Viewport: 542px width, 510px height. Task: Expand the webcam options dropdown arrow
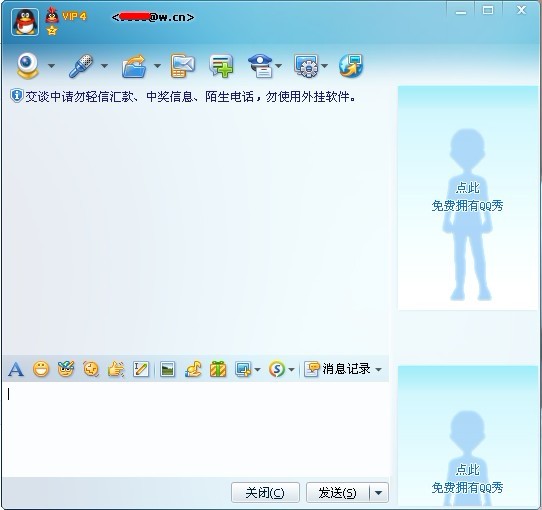point(51,65)
